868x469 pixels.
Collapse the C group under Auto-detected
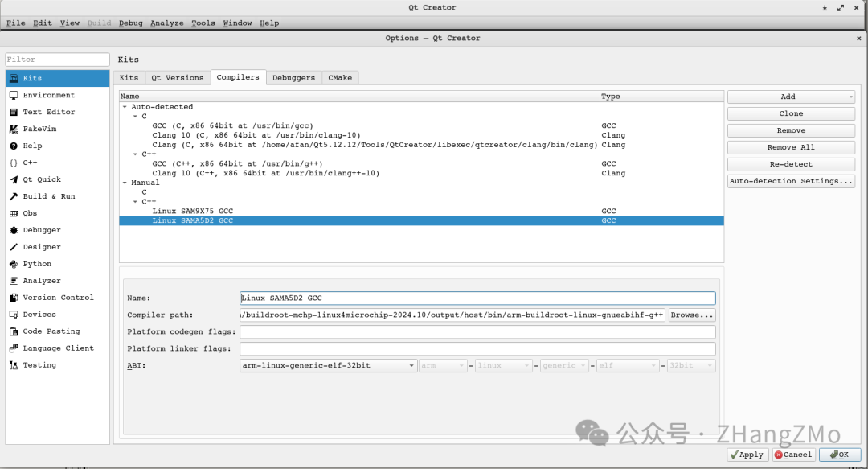135,117
